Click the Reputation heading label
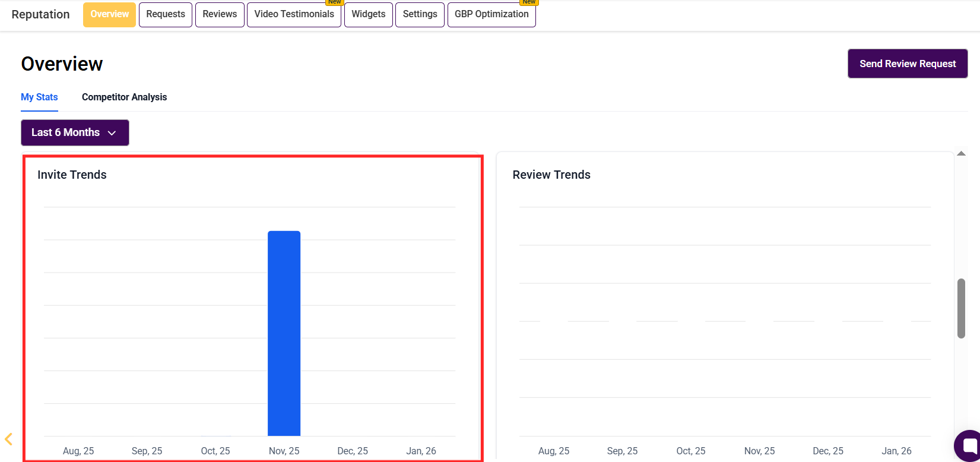 (x=40, y=14)
